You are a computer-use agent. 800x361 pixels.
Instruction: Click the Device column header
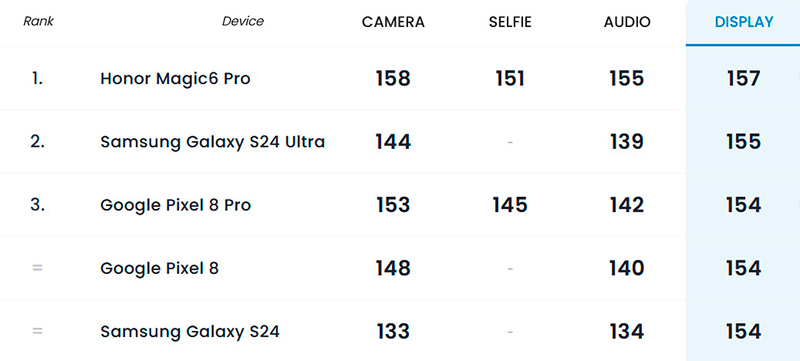pos(243,21)
